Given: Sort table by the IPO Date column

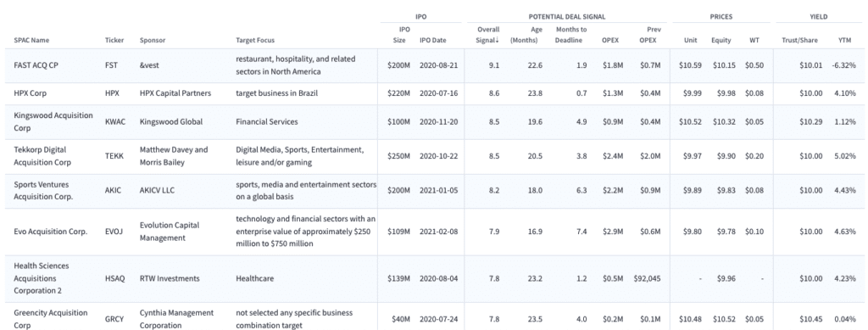Looking at the screenshot, I should [x=432, y=41].
